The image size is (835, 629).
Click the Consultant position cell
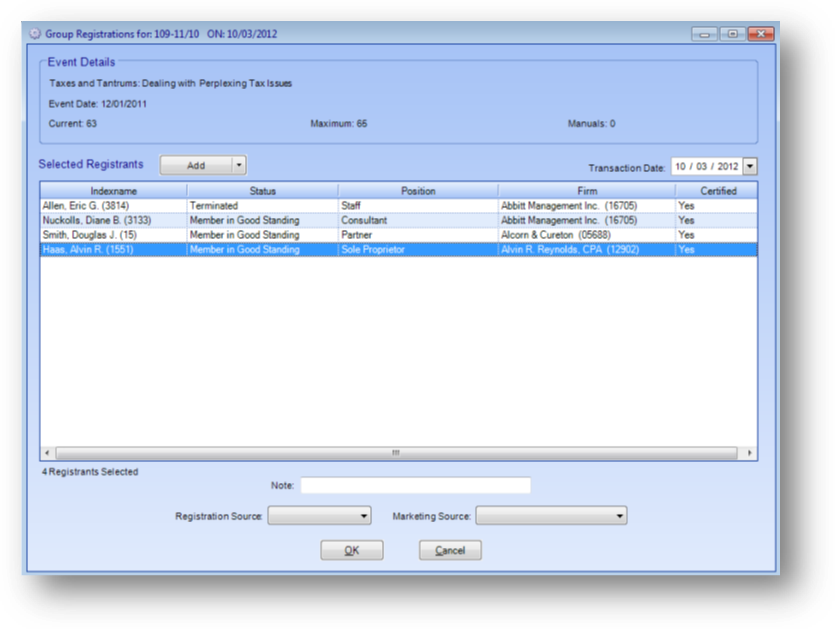coord(418,220)
